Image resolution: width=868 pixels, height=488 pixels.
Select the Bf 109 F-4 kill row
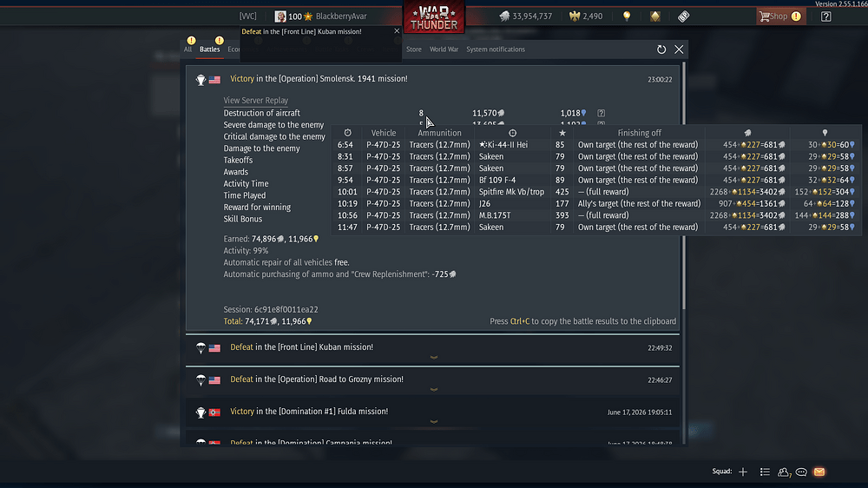pyautogui.click(x=595, y=180)
